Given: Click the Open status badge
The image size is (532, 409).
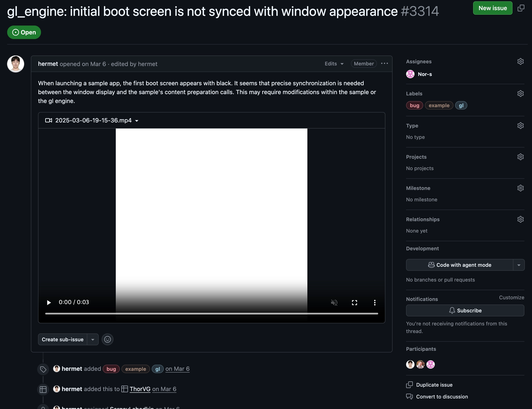Looking at the screenshot, I should coord(24,32).
